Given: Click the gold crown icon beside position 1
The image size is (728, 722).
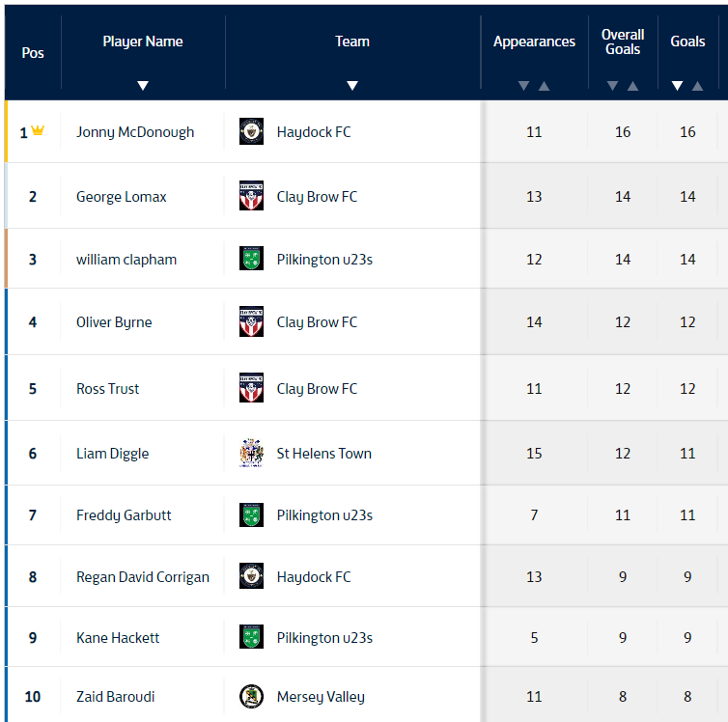Looking at the screenshot, I should tap(38, 131).
